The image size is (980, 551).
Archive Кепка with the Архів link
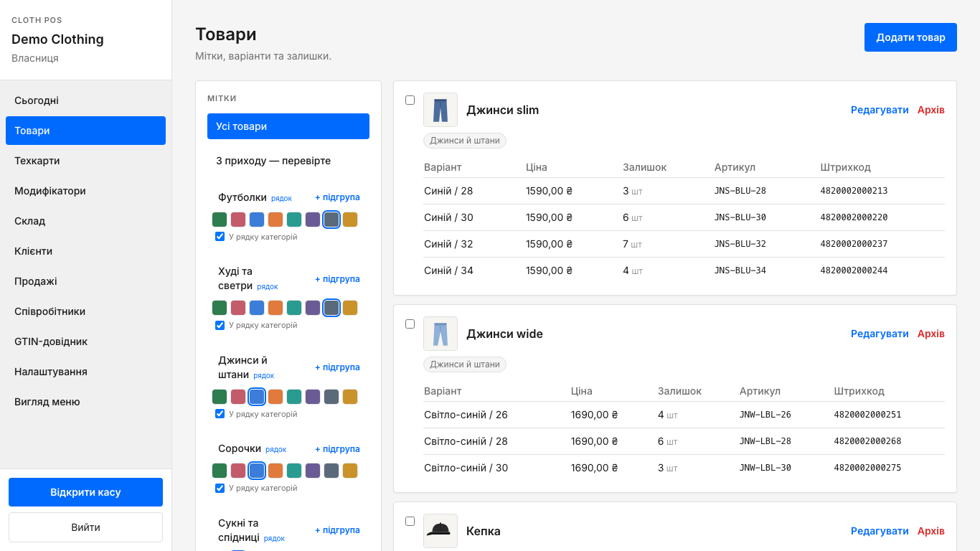pyautogui.click(x=931, y=531)
